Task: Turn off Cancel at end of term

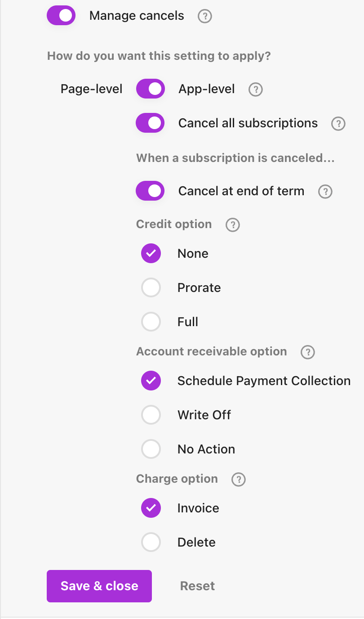Action: pyautogui.click(x=151, y=191)
